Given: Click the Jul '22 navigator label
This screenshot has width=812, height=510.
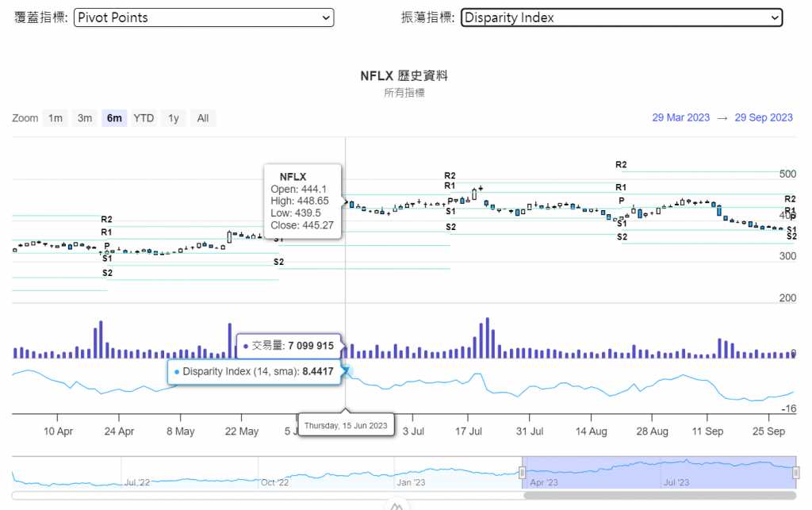Looking at the screenshot, I should [136, 482].
